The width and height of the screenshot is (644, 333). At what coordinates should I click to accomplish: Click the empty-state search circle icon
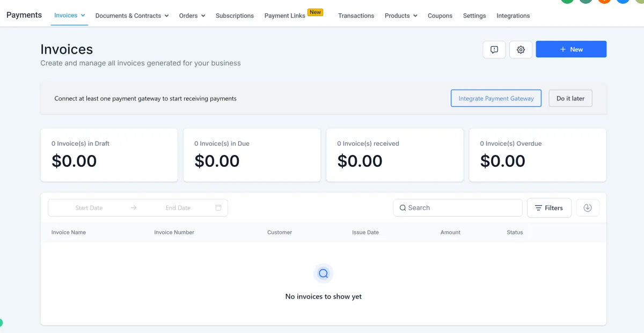[x=323, y=273]
